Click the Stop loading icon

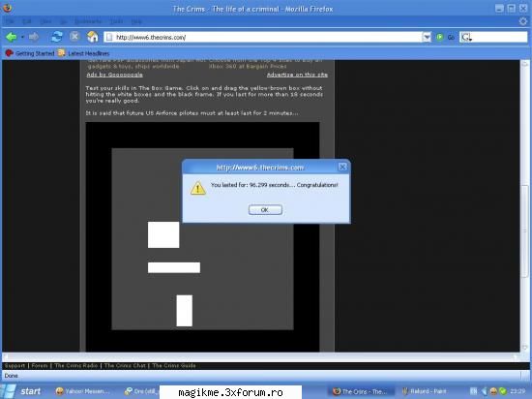(74, 37)
